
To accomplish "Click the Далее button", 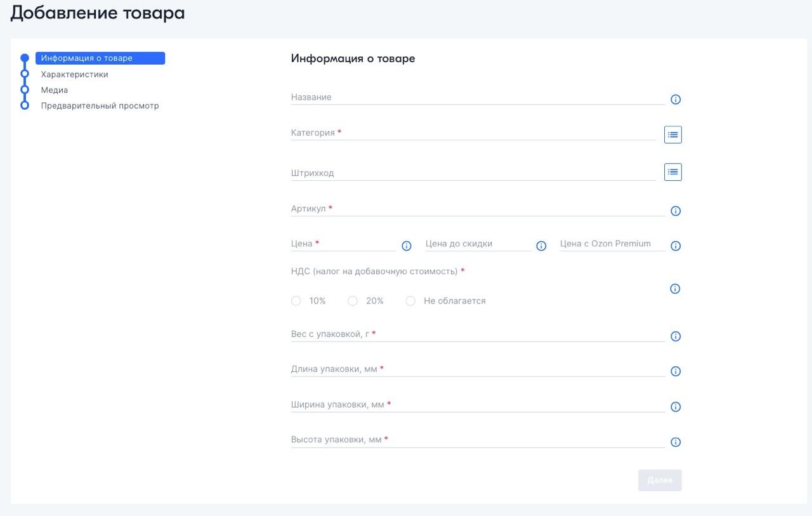I will [660, 480].
